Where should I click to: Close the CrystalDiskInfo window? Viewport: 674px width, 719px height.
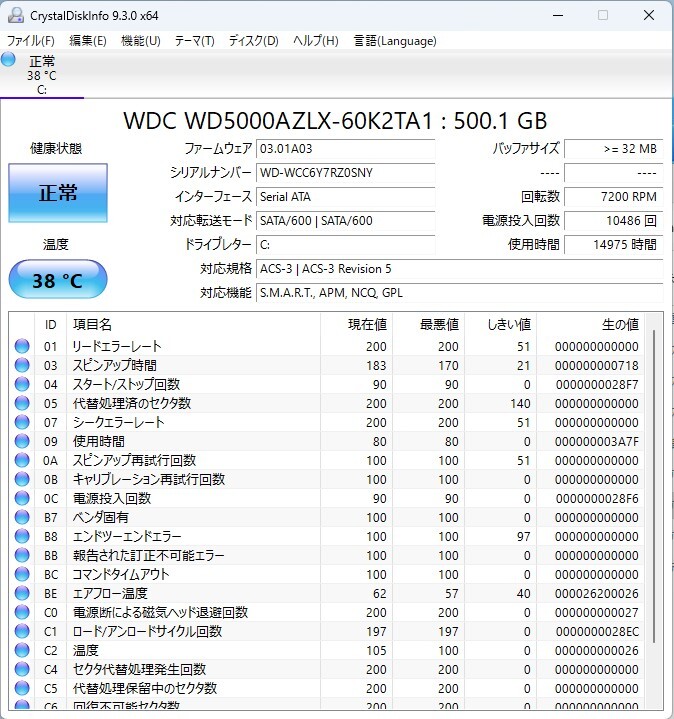click(x=649, y=15)
